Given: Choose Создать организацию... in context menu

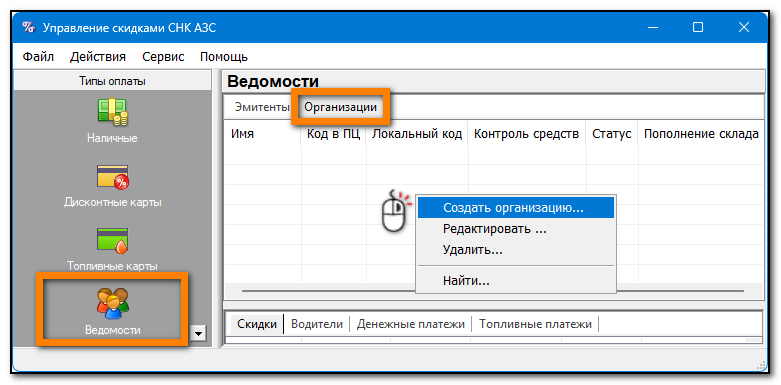Looking at the screenshot, I should [516, 208].
